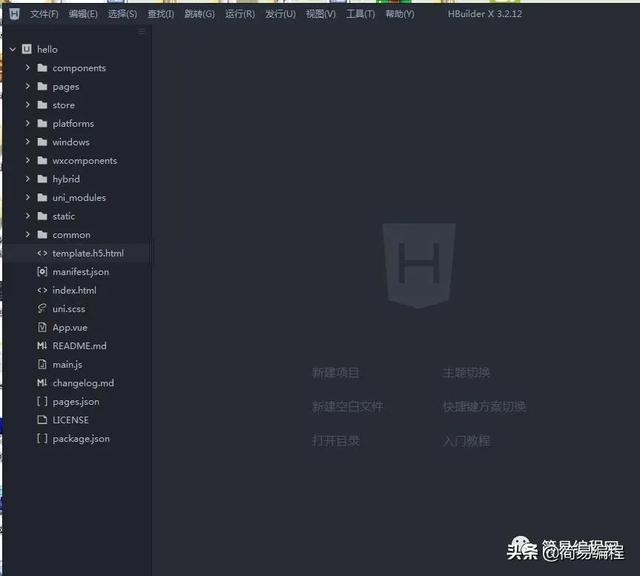The height and width of the screenshot is (576, 640).
Task: Click the windows folder icon
Action: [42, 142]
